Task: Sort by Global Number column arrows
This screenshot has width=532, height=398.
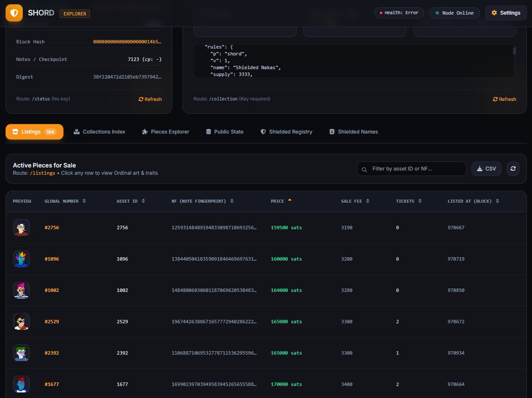Action: pos(84,201)
